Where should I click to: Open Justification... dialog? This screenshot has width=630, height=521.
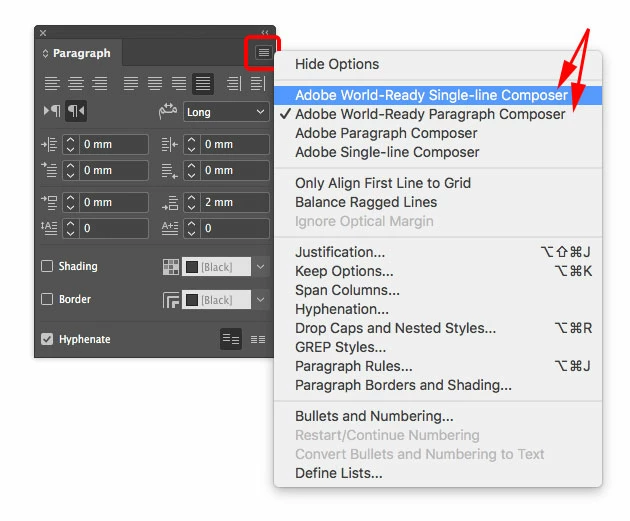(438, 252)
